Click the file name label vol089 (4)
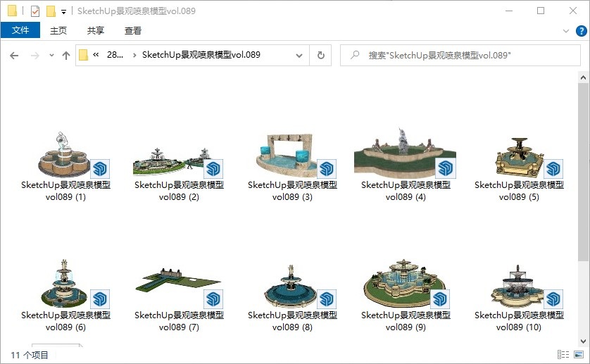Viewport: 590px width, 364px height. (406, 191)
